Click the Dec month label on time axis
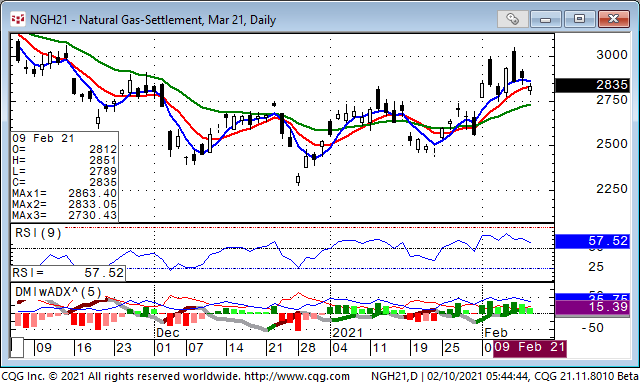The height and width of the screenshot is (384, 640). click(168, 333)
